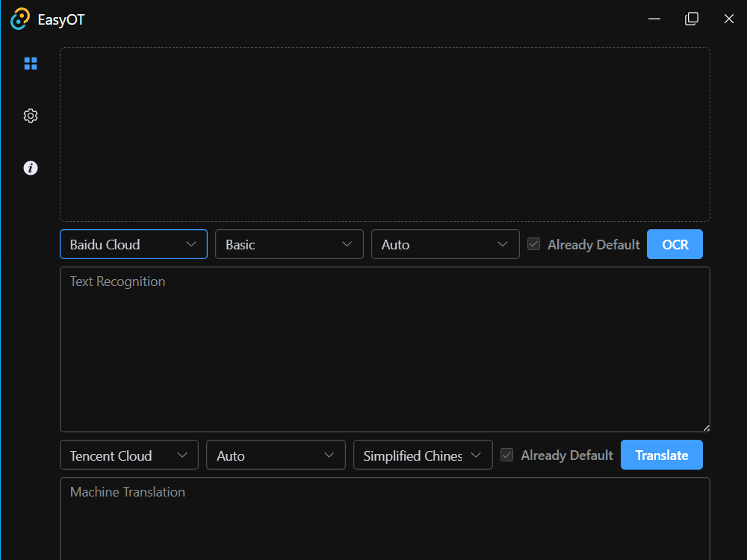Open the Basic OCR mode dropdown
The height and width of the screenshot is (560, 747).
pyautogui.click(x=289, y=244)
